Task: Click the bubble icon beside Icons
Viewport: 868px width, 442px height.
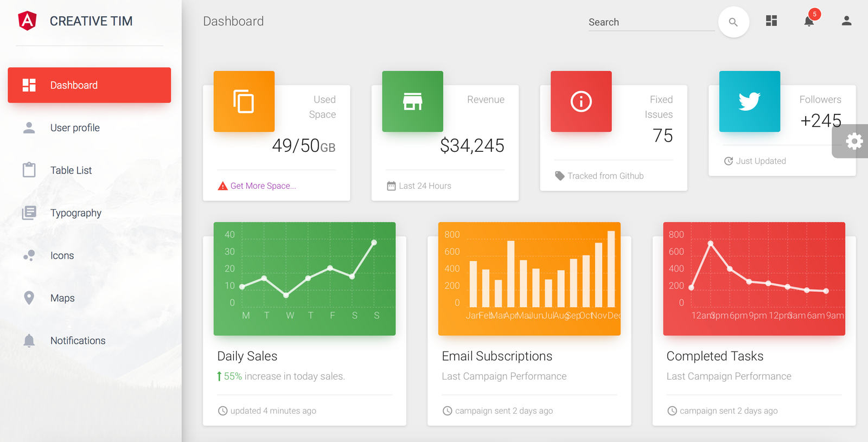Action: click(29, 255)
